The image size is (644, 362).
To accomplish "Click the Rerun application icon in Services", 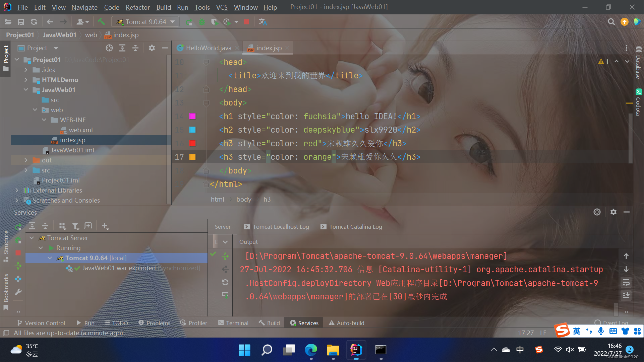I will (18, 226).
